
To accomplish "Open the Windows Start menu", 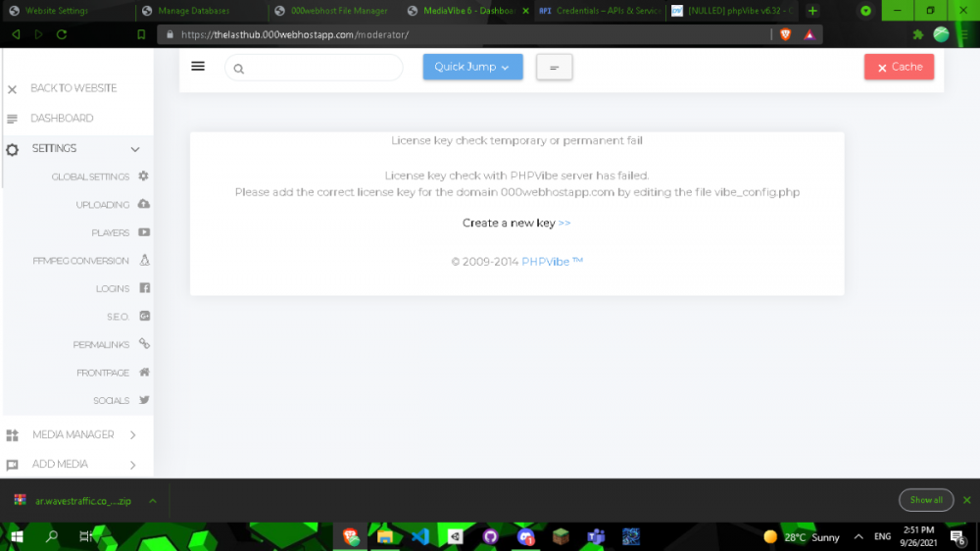I will click(17, 536).
